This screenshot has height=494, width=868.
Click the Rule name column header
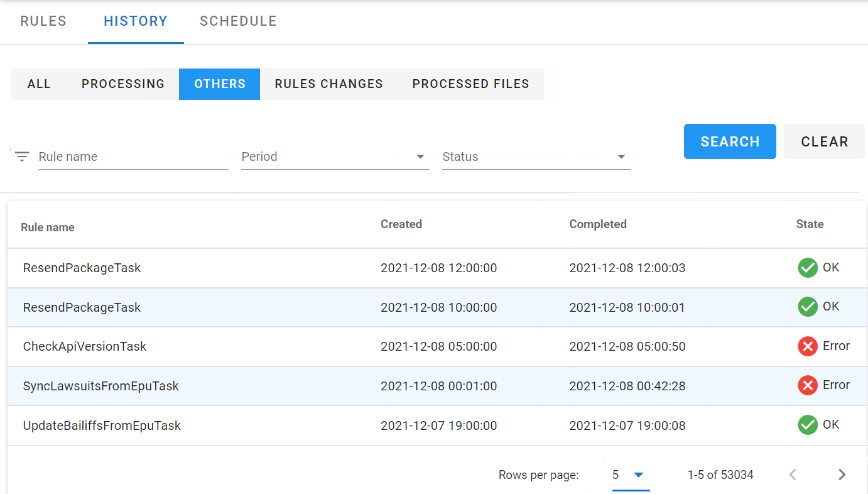(x=48, y=228)
